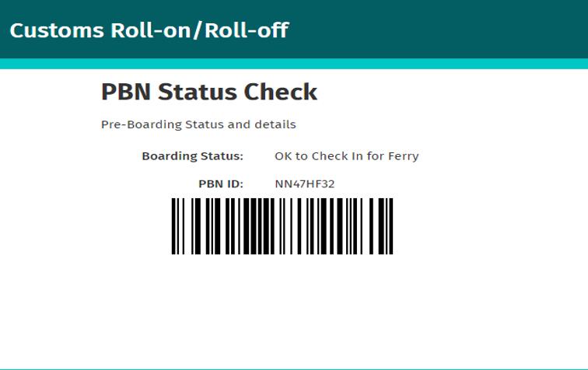Viewport: 588px width, 370px height.
Task: Click the word Customs in the header
Action: pos(57,30)
